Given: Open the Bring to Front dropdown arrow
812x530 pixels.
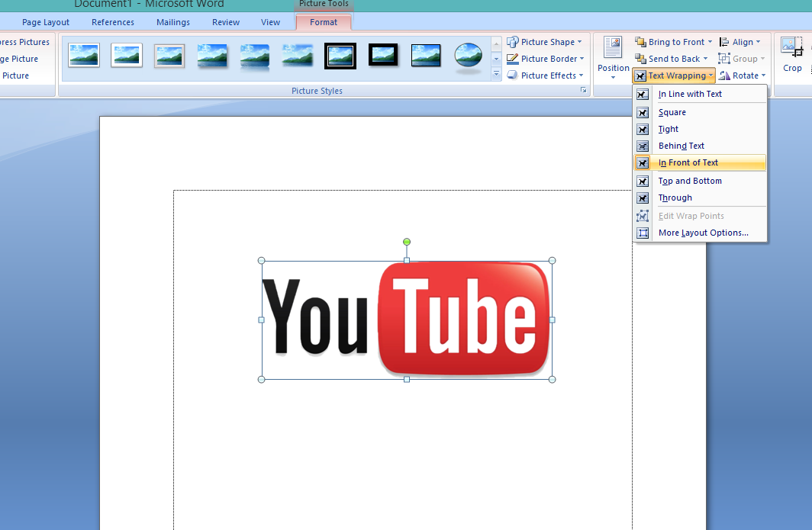Looking at the screenshot, I should 710,42.
